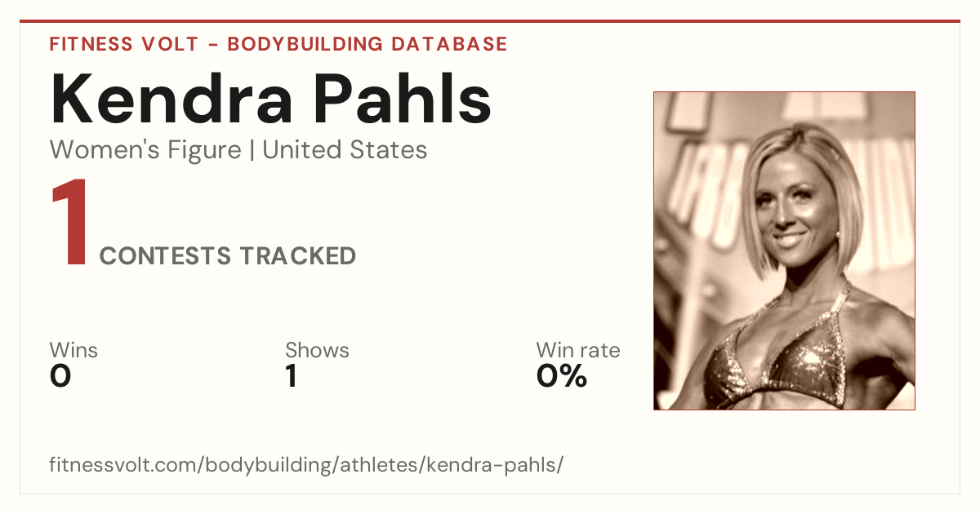Click the United States country text
Image resolution: width=980 pixels, height=514 pixels.
(x=345, y=150)
